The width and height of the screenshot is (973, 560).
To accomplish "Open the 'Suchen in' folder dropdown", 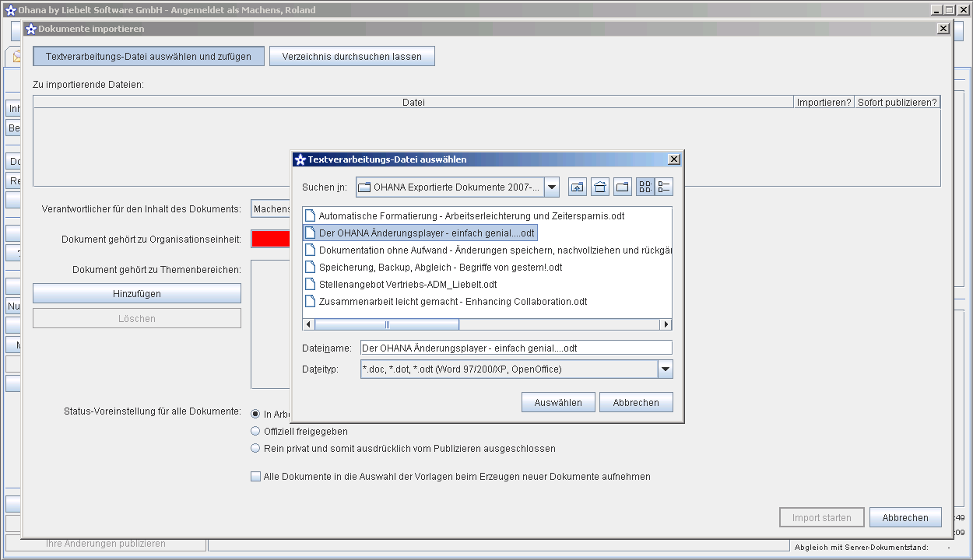I will click(x=552, y=187).
